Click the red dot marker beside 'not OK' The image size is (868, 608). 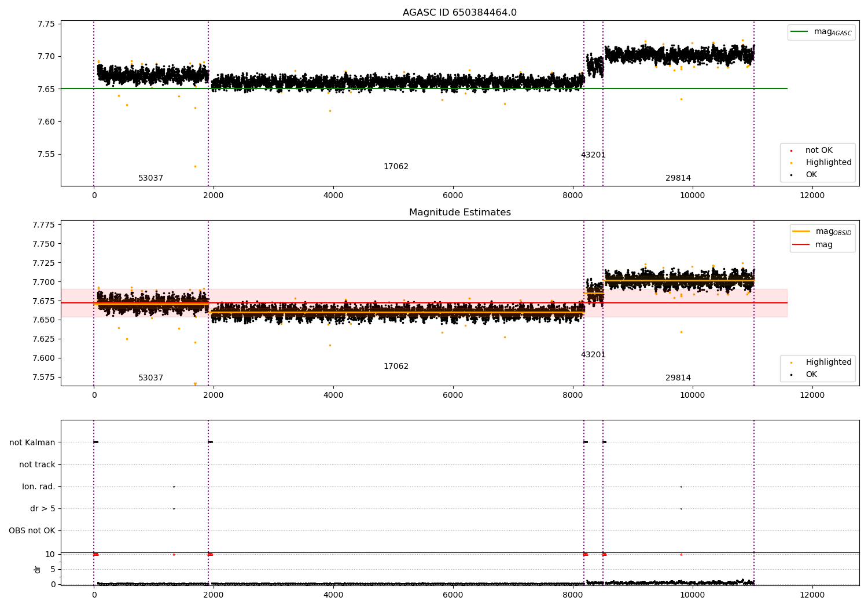[791, 151]
